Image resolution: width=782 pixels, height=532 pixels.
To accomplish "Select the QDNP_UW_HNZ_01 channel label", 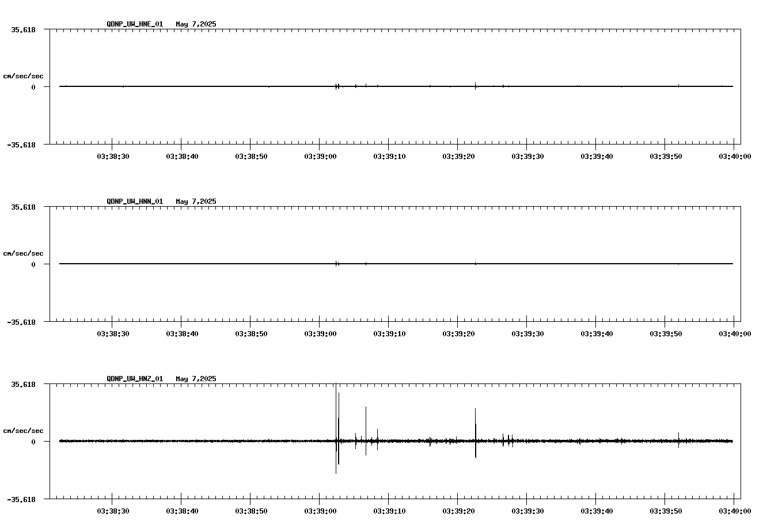I will click(x=134, y=379).
